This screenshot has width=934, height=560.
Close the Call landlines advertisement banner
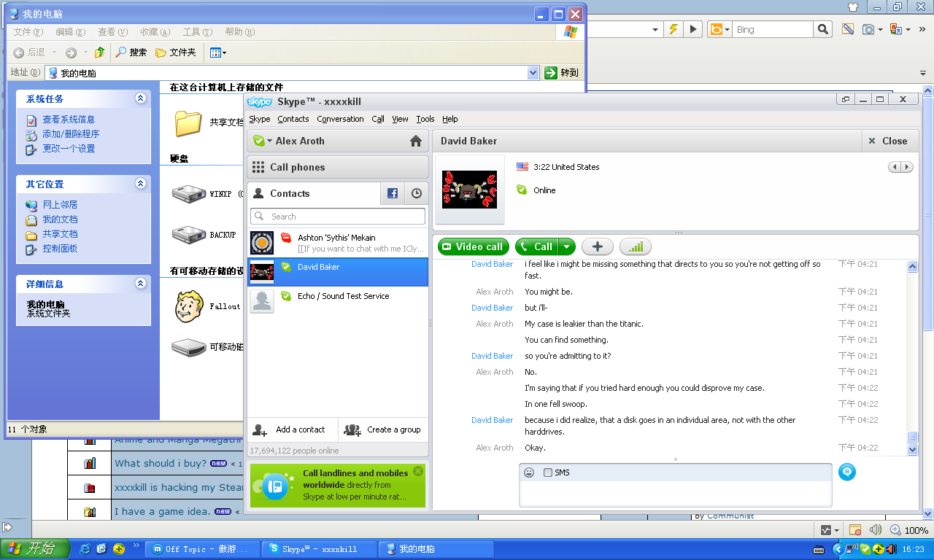(x=418, y=471)
